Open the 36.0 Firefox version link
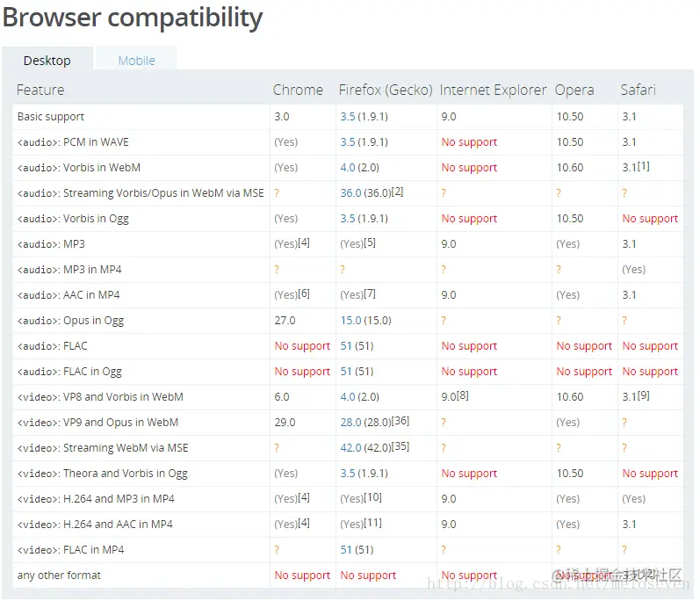This screenshot has height=601, width=700. click(350, 193)
